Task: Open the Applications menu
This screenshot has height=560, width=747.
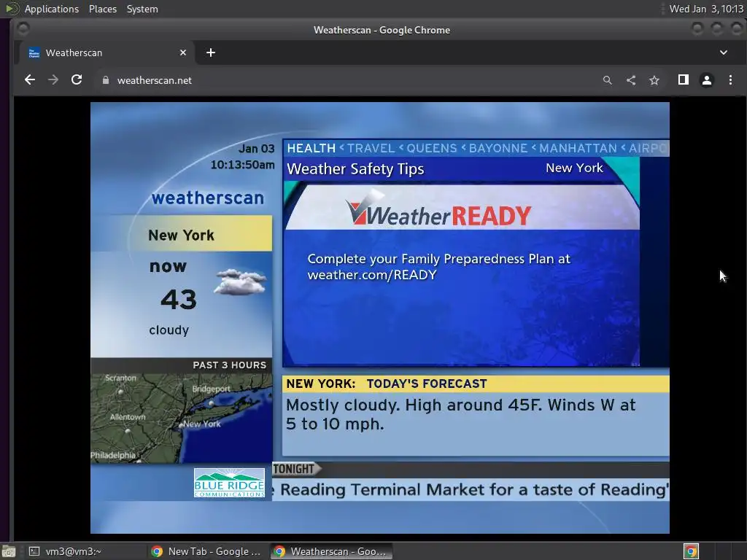Action: coord(52,9)
